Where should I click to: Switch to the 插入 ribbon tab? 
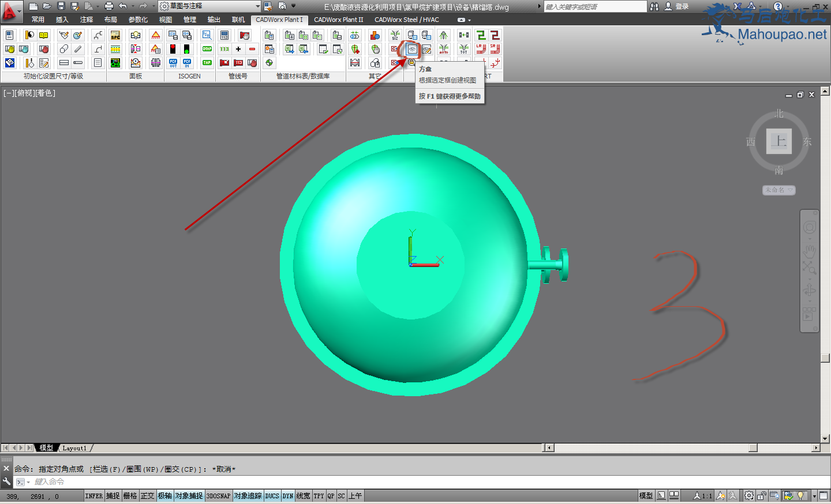62,20
